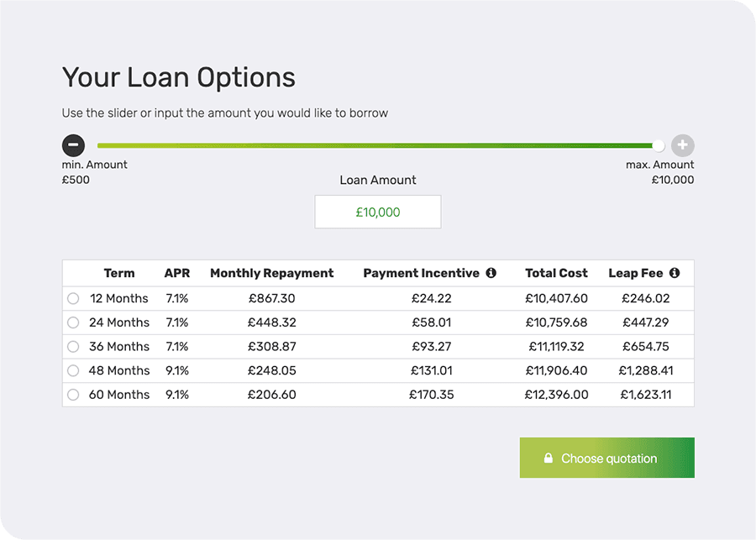
Task: Click the minus icon to decrease loan amount
Action: point(73,145)
